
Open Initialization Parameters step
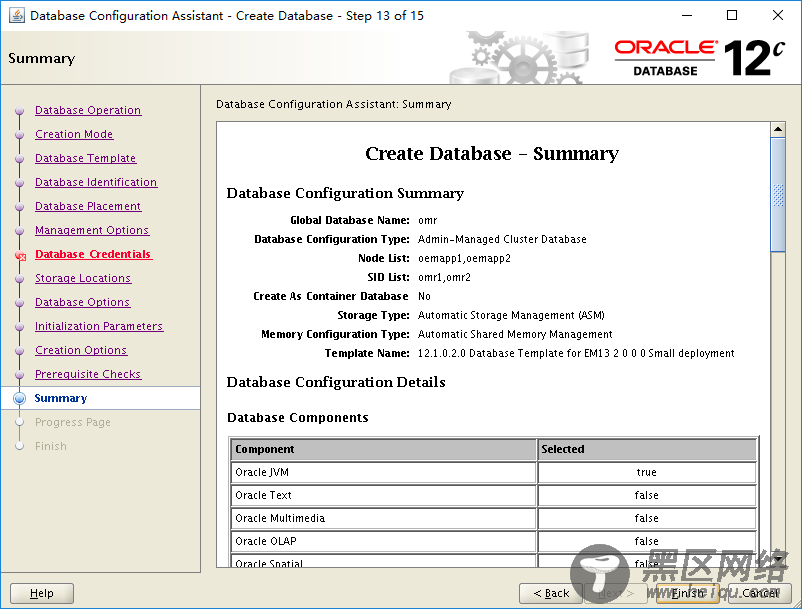[99, 327]
